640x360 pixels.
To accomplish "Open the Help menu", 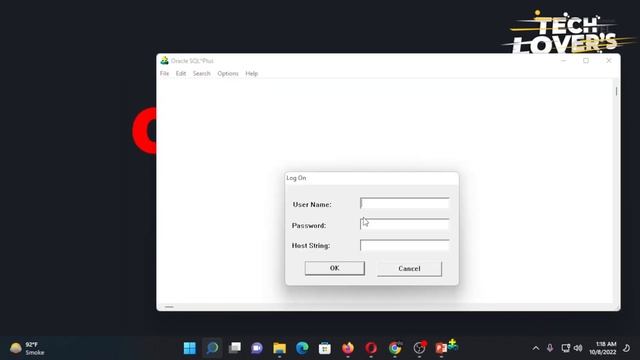I will (x=251, y=73).
